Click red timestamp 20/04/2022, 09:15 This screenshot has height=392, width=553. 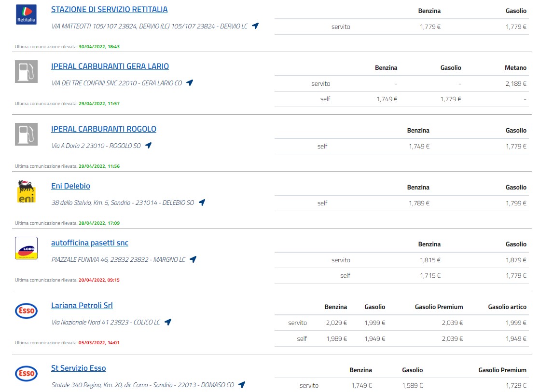(x=99, y=280)
